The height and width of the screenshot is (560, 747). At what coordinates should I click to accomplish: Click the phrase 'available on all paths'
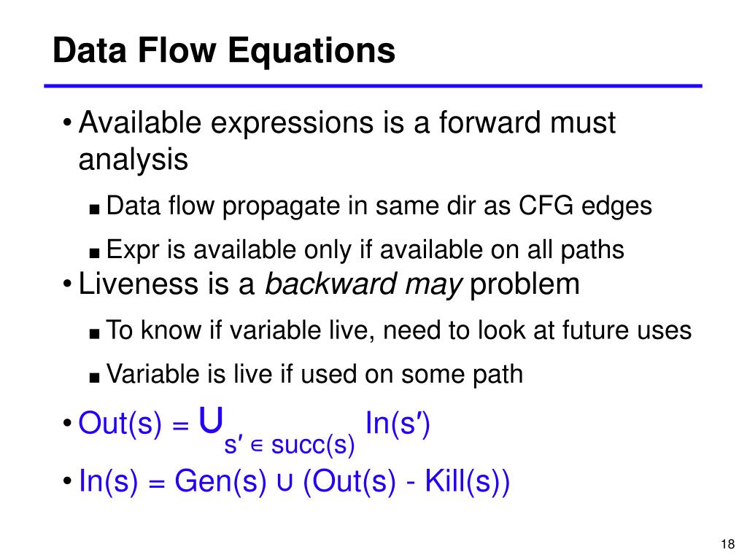502,250
